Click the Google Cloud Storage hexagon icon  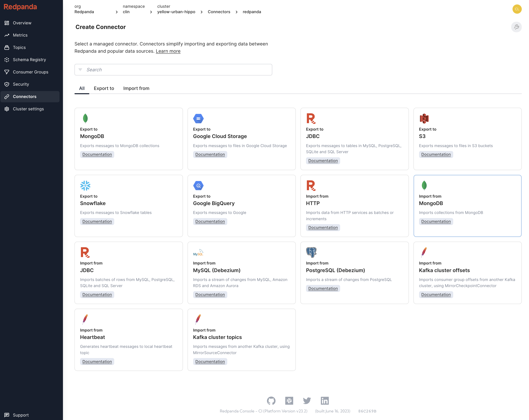(198, 118)
